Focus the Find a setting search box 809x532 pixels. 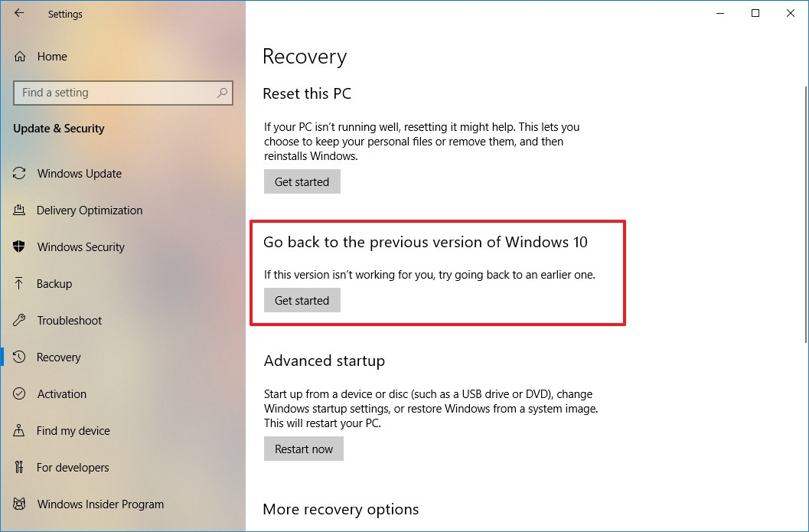[115, 93]
